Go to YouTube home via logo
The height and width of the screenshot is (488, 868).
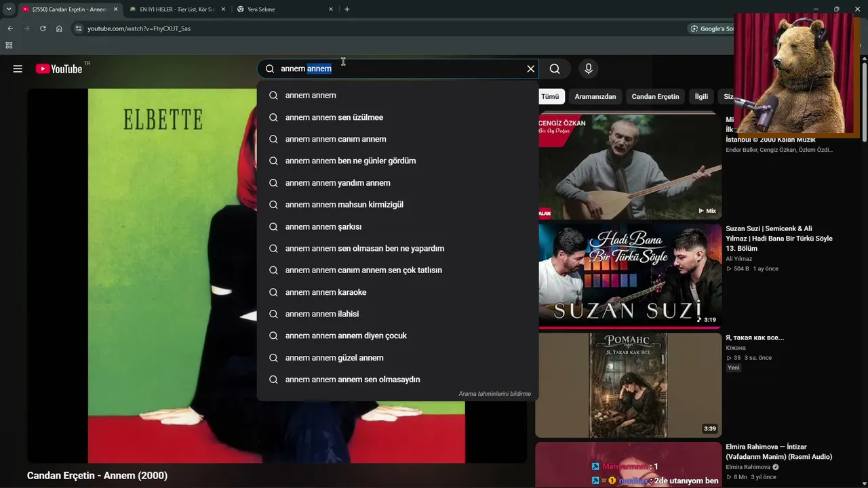[59, 68]
